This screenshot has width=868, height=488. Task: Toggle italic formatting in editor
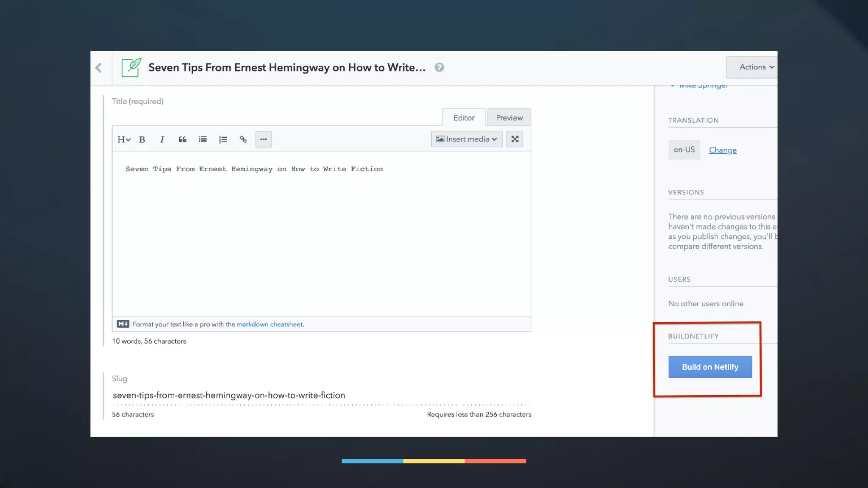162,139
